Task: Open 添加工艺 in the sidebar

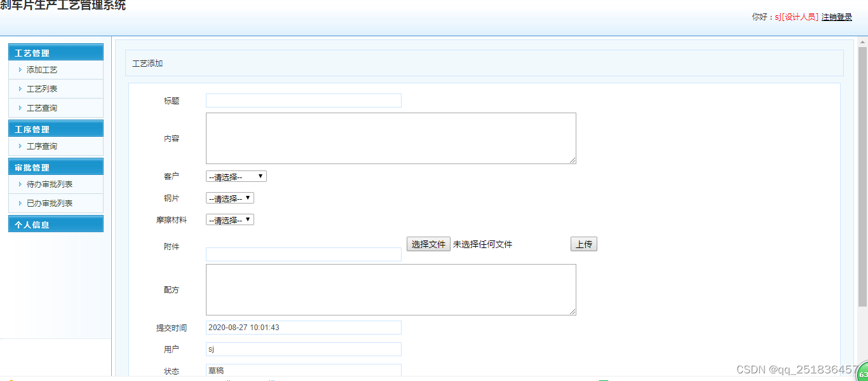Action: pyautogui.click(x=42, y=70)
